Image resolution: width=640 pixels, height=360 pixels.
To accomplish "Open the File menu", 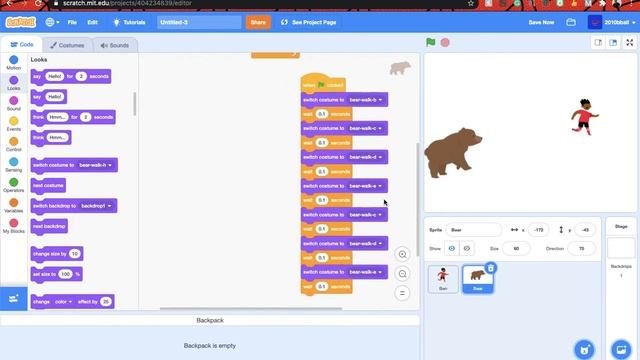I will tap(72, 22).
